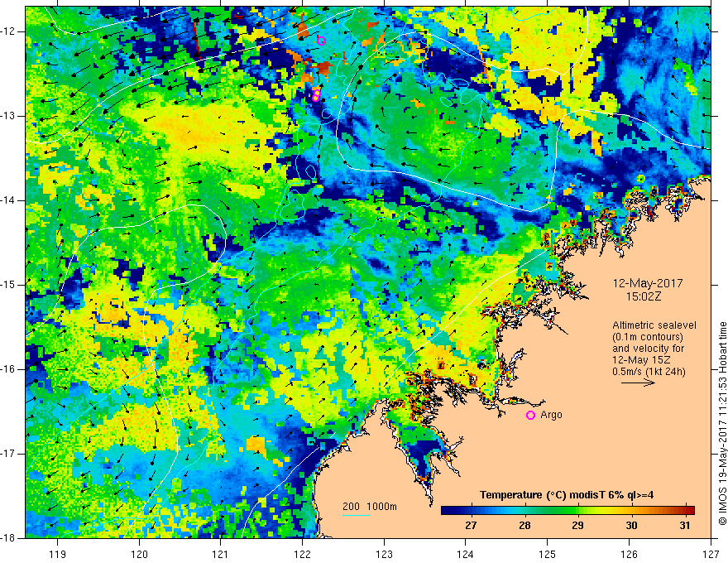Click the 'Argo' legend label
The image size is (728, 563).
551,415
